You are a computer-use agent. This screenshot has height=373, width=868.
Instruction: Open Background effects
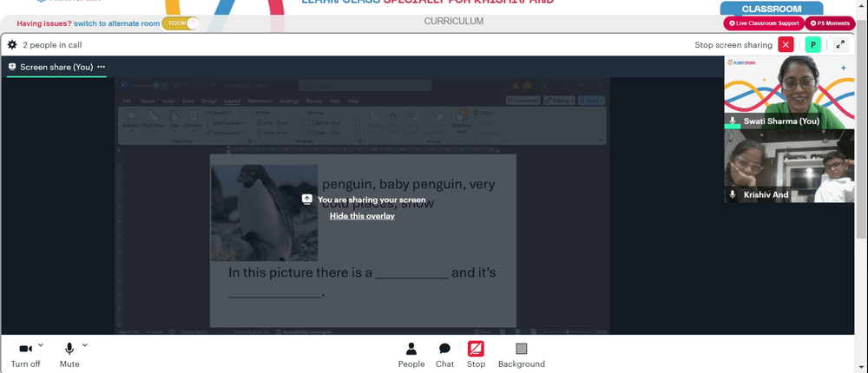pyautogui.click(x=522, y=356)
